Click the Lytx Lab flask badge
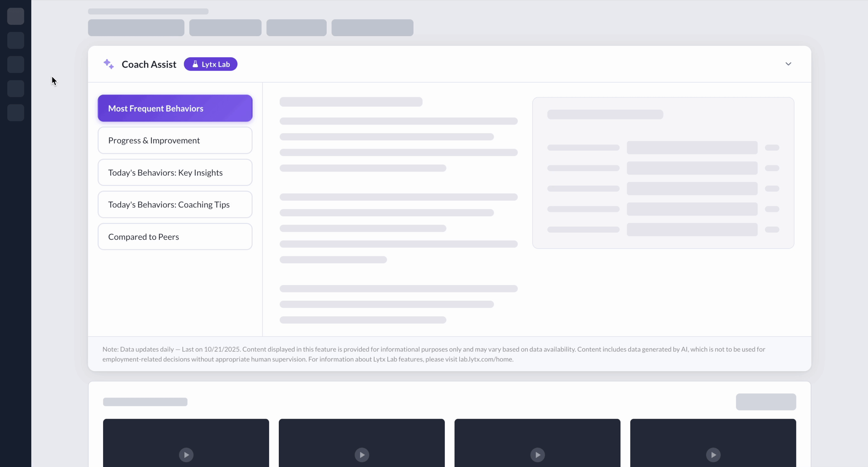 click(210, 64)
